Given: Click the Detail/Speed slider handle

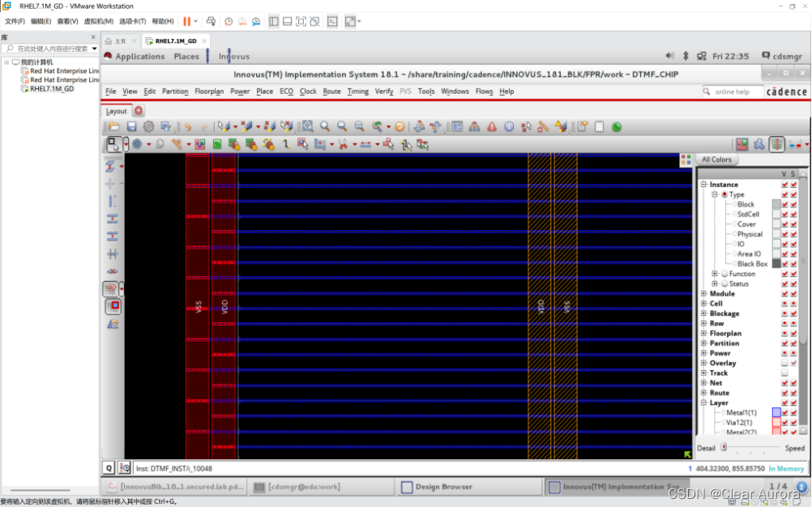Looking at the screenshot, I should click(x=724, y=448).
